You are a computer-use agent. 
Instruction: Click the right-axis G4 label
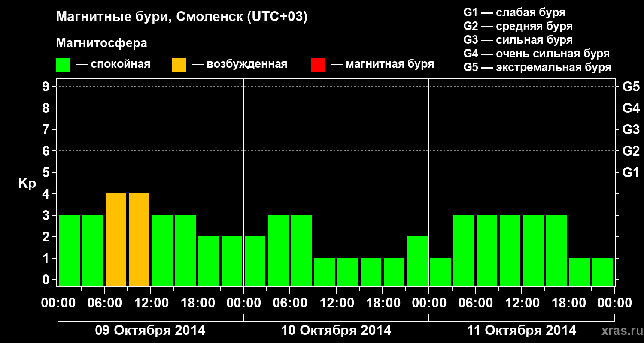click(x=631, y=108)
